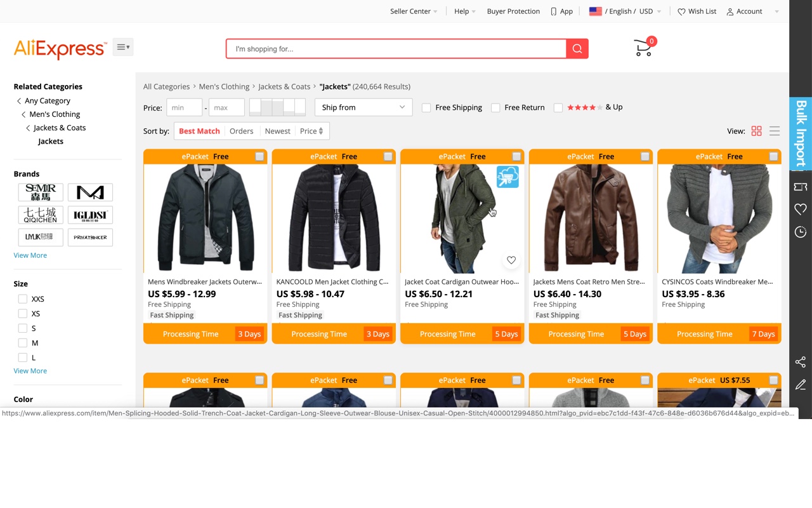Screen dimensions: 812x508
Task: Open the shopping cart
Action: (643, 48)
